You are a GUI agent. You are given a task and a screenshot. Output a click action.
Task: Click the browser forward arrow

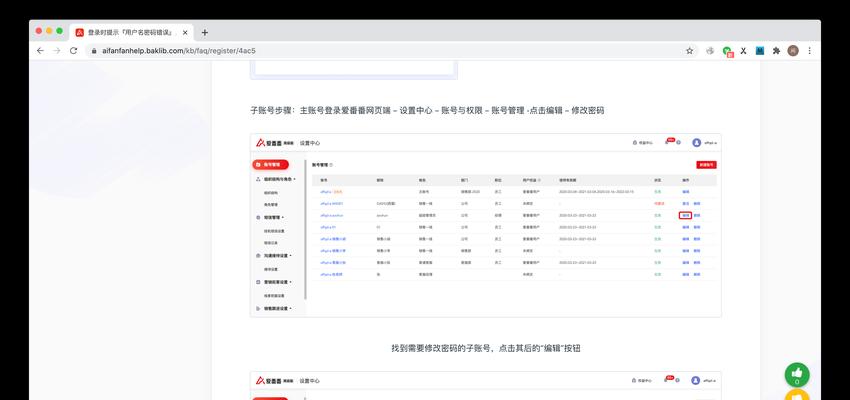57,50
